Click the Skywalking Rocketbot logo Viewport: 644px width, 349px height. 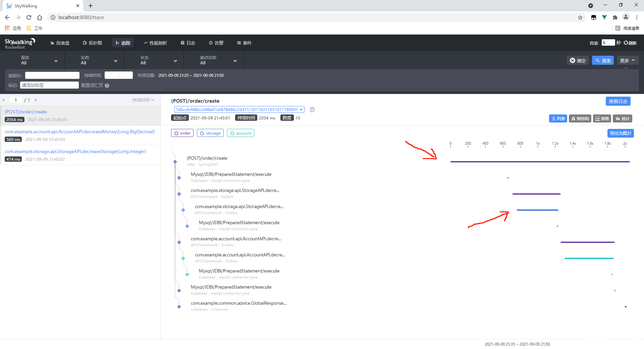pyautogui.click(x=20, y=44)
